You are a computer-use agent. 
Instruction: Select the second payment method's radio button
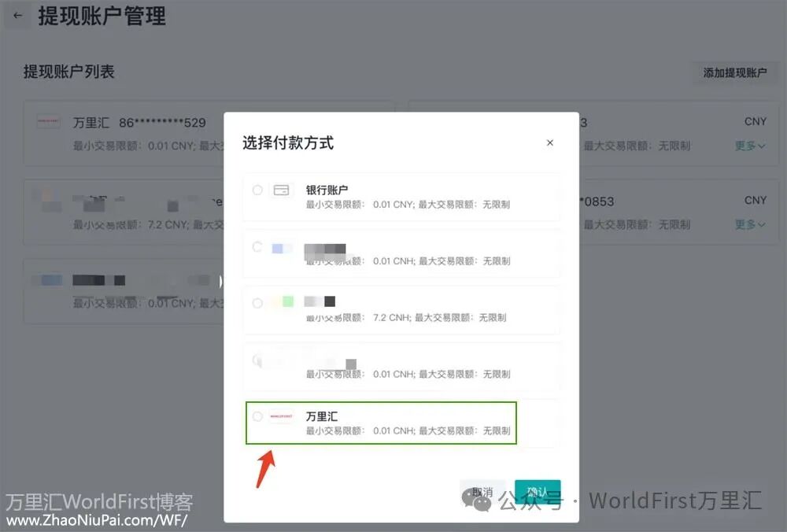(257, 247)
